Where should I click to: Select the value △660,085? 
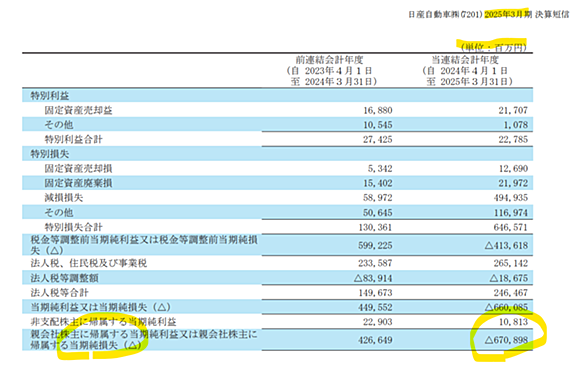coord(506,307)
